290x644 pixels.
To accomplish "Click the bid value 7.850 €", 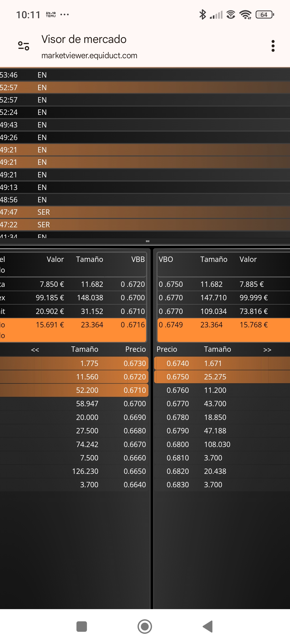I will click(x=52, y=284).
